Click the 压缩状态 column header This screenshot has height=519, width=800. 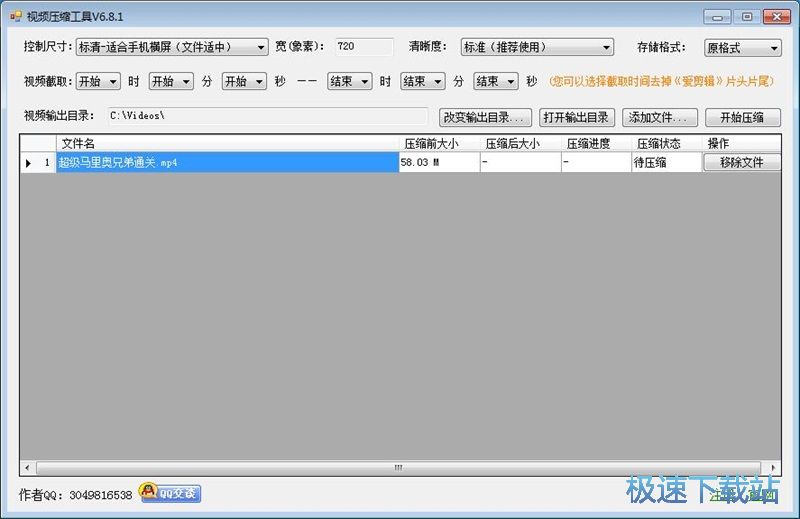click(667, 143)
